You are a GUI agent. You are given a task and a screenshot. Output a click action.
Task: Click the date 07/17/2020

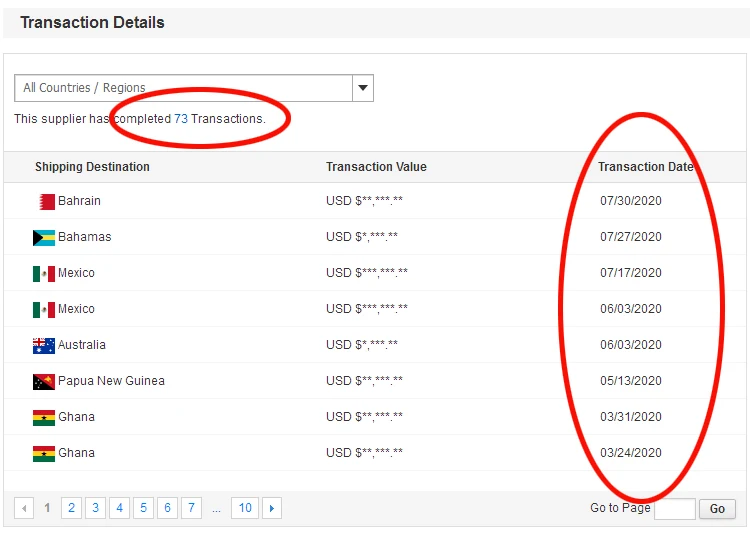click(631, 273)
